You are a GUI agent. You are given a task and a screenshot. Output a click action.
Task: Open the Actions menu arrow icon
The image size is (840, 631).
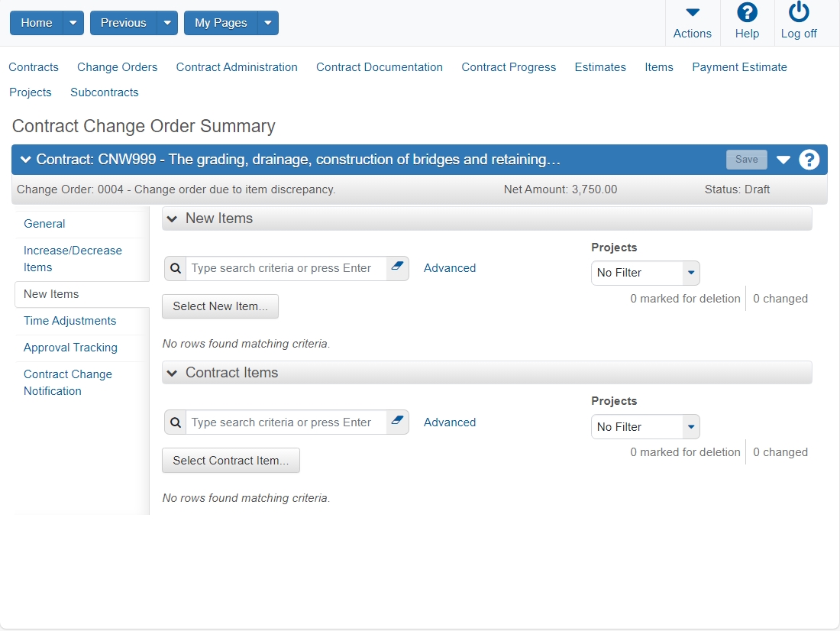(x=693, y=12)
